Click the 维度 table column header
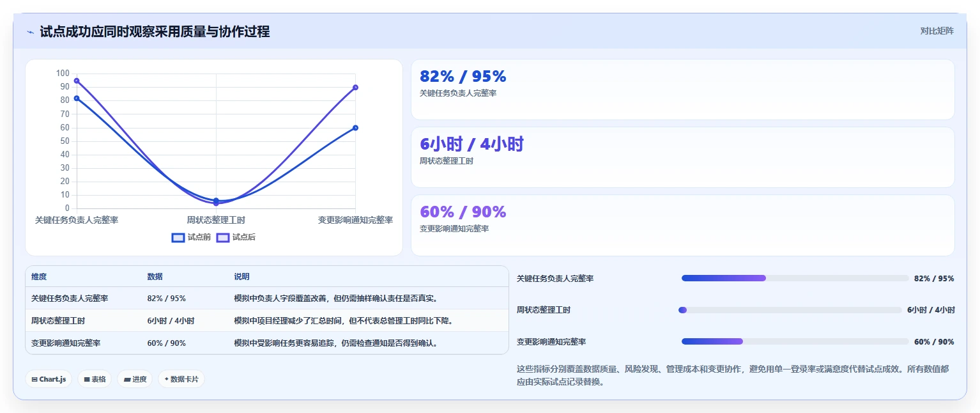 click(x=39, y=277)
